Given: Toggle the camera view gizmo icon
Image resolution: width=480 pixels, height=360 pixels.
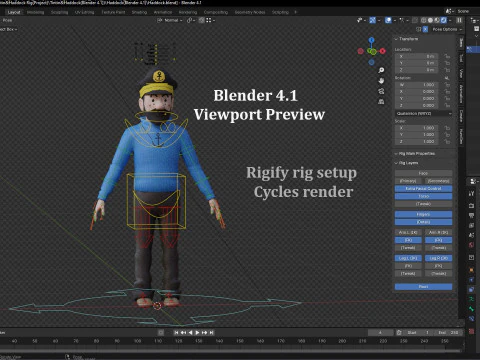Looking at the screenshot, I should (x=381, y=91).
